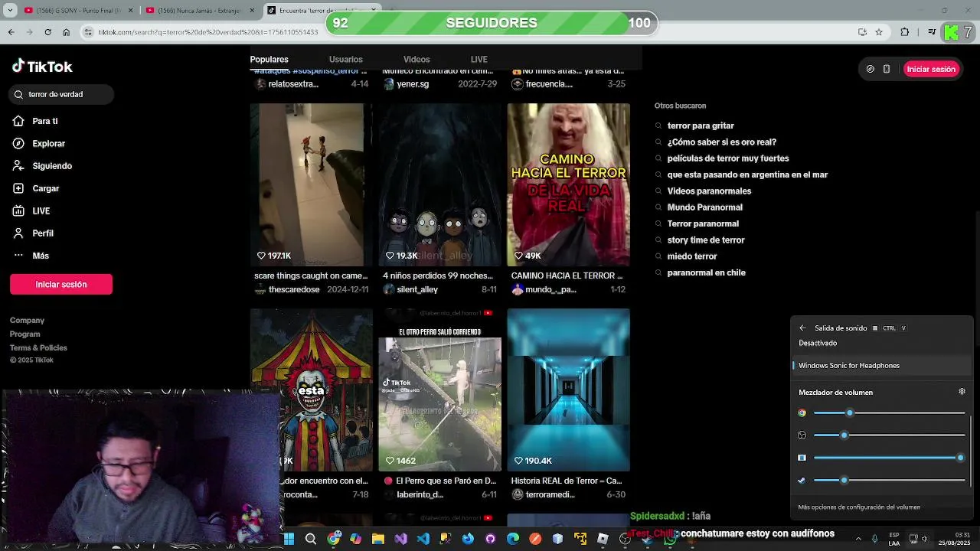Expand the Company footer section
This screenshot has width=980, height=551.
27,321
